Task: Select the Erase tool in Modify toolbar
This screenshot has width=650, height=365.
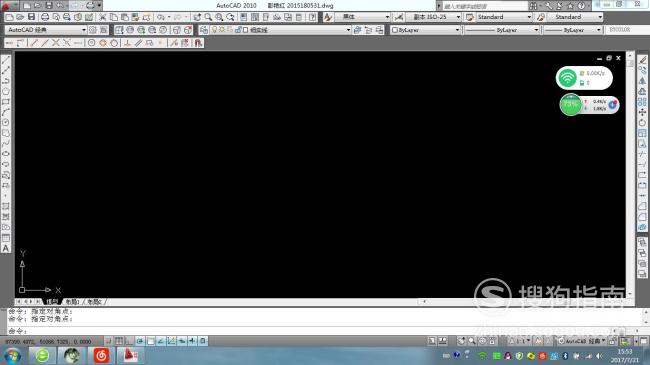Action: click(642, 60)
